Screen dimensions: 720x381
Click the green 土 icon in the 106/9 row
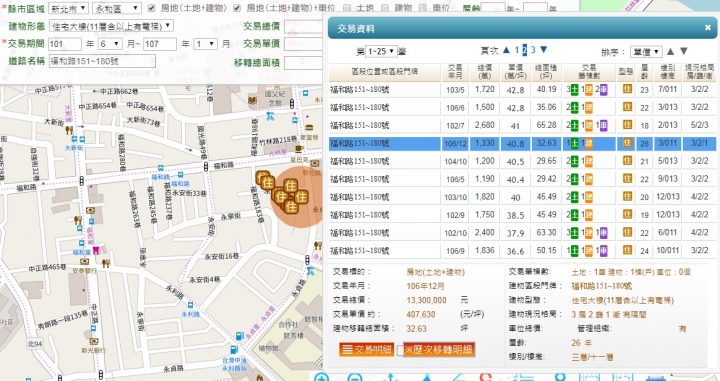(x=574, y=251)
